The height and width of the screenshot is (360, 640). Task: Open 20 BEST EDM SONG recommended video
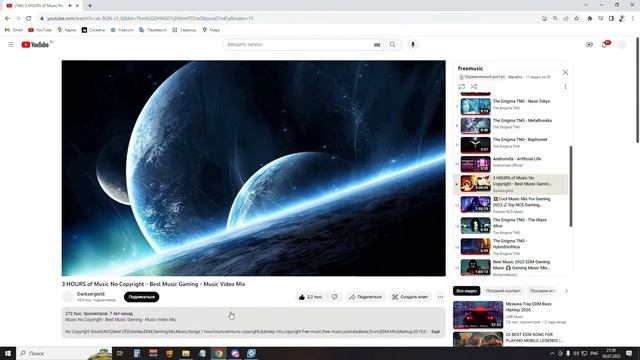[510, 339]
